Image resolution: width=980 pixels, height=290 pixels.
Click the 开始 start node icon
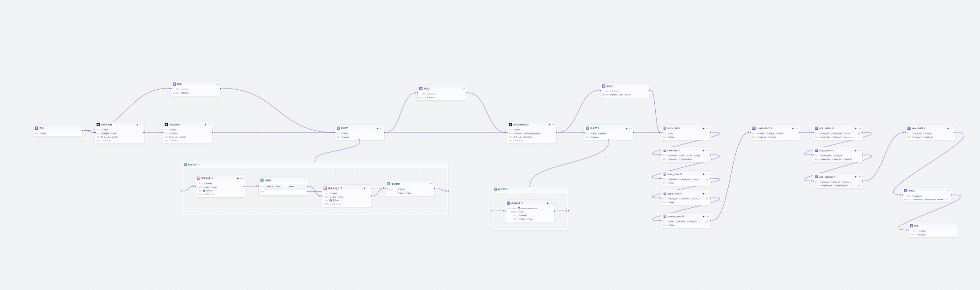coord(37,128)
